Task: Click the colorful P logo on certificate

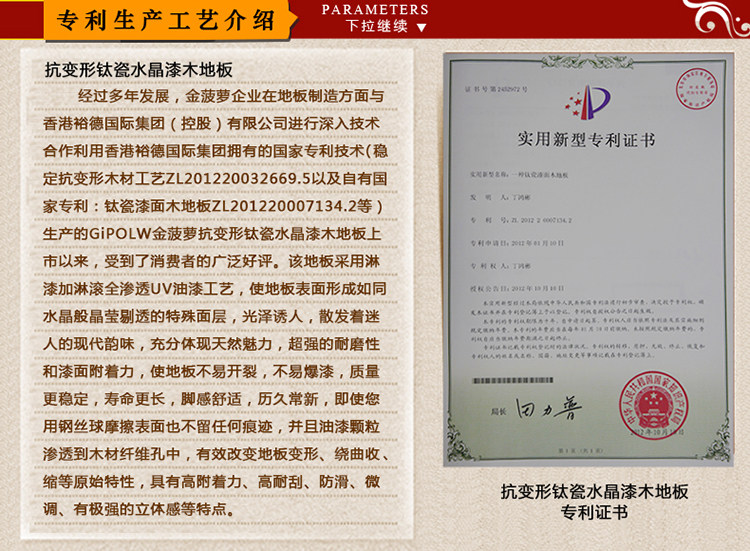Action: pyautogui.click(x=588, y=102)
